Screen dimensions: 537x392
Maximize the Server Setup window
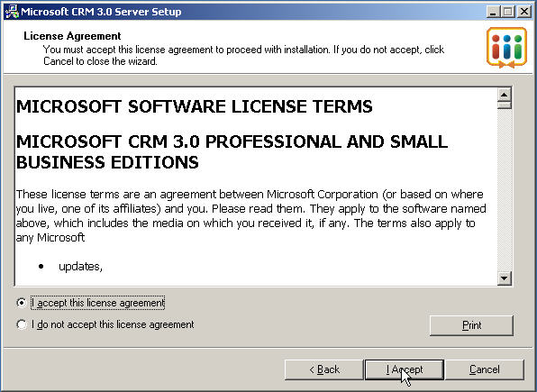(508, 12)
